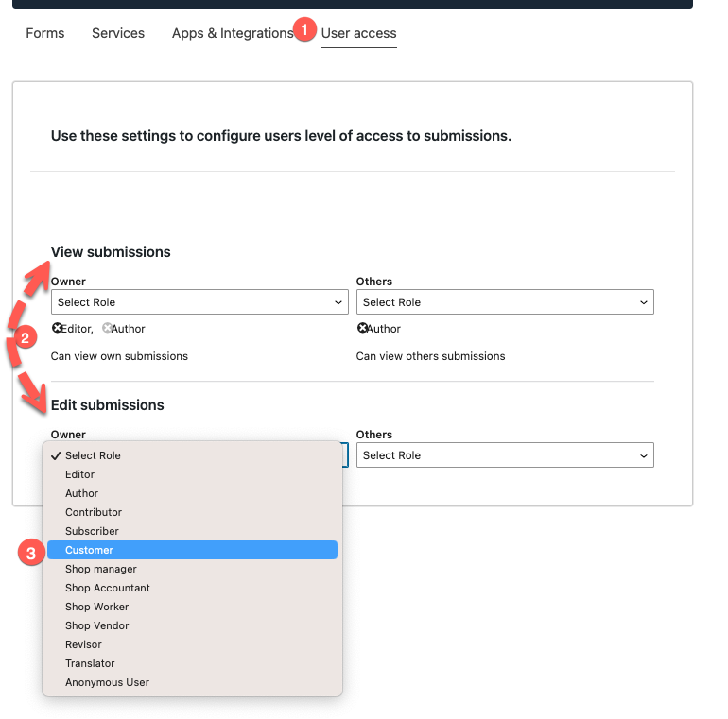728x719 pixels.
Task: Click the checked Select Role option
Action: pos(93,455)
